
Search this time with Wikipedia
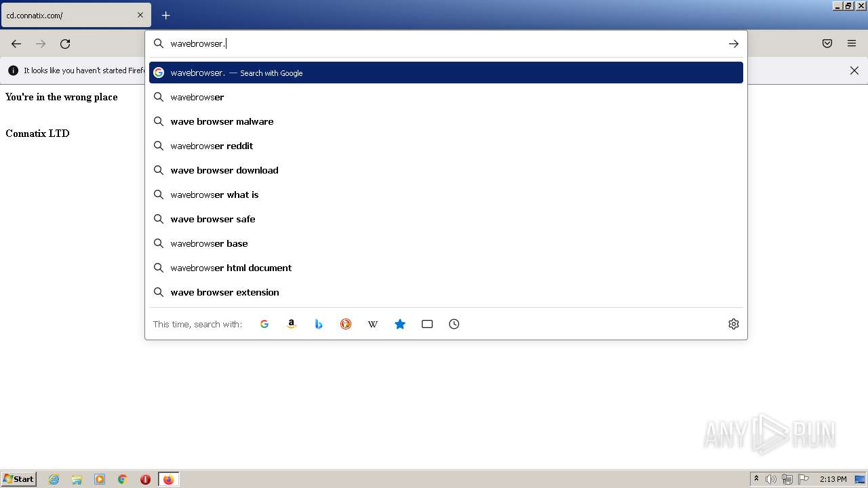(x=373, y=324)
